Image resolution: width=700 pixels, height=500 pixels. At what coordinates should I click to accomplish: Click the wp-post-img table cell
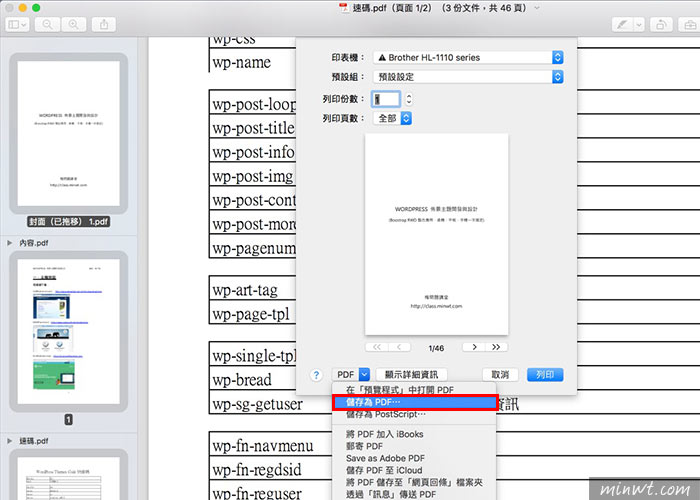[253, 176]
